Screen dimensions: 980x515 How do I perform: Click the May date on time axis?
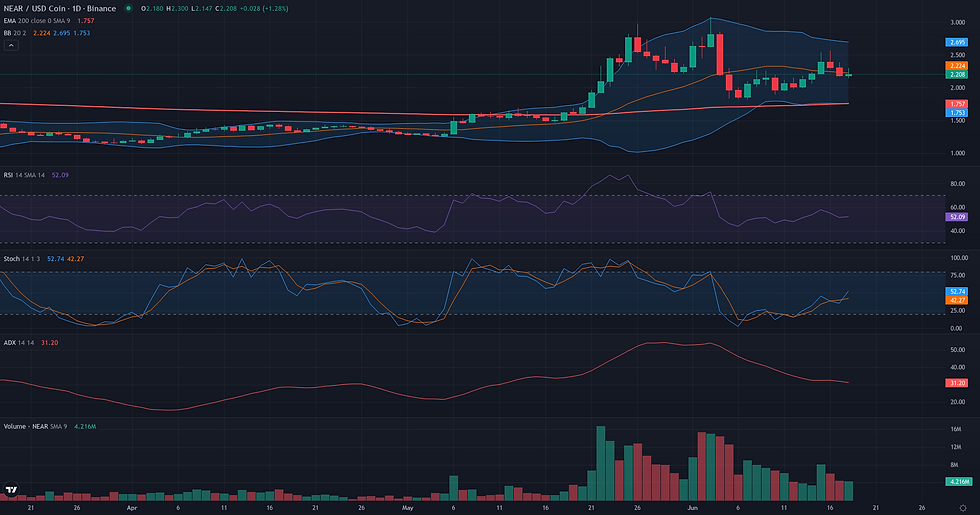(408, 508)
